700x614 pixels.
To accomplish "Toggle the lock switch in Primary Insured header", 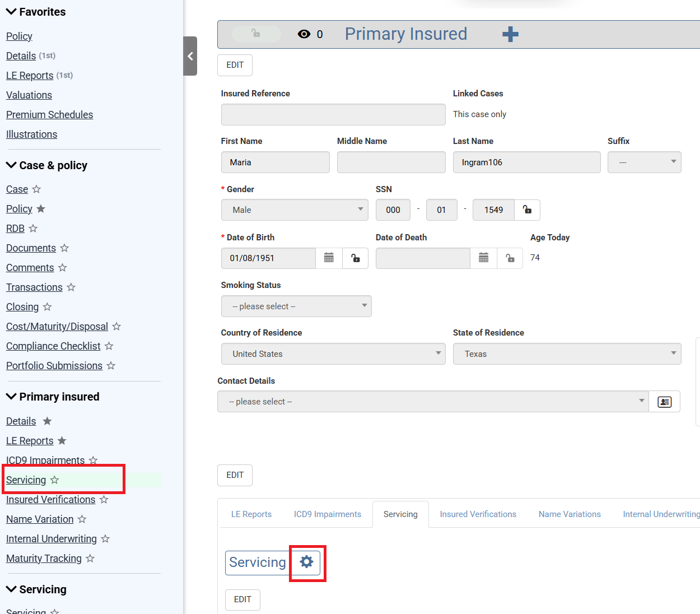I will [256, 34].
